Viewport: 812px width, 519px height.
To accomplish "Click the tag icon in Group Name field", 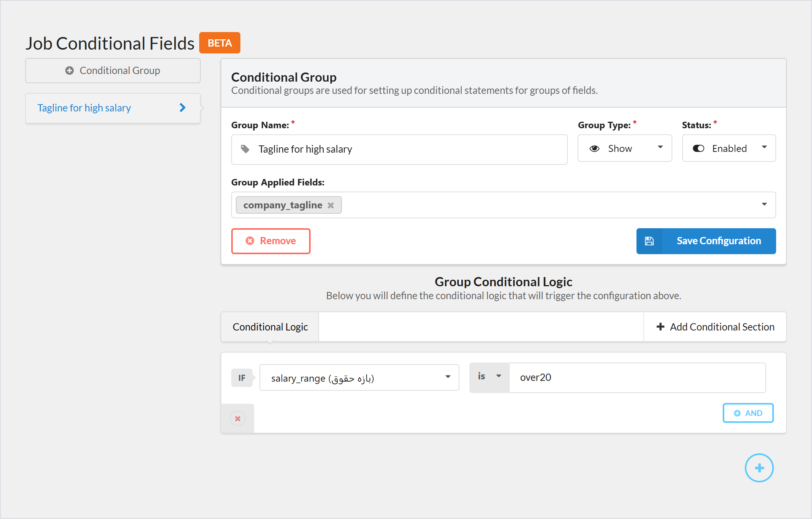I will 245,149.
